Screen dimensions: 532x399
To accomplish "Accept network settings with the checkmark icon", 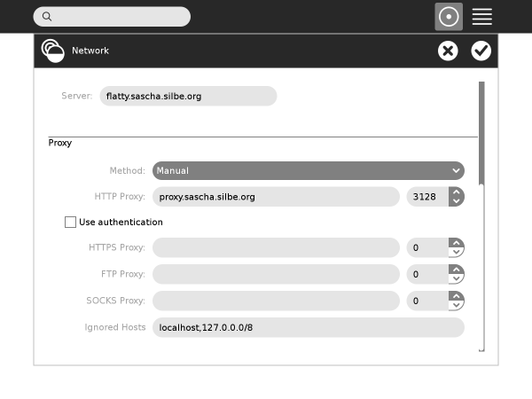I will 481,51.
